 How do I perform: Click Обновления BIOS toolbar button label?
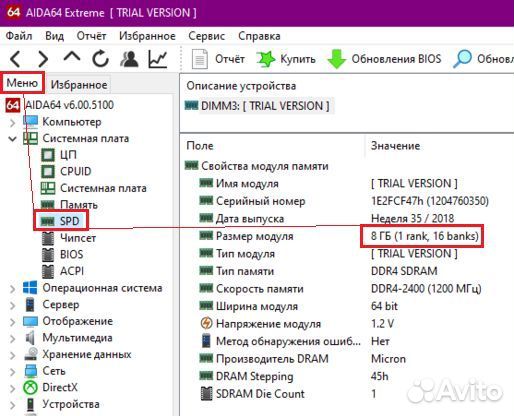click(x=396, y=59)
